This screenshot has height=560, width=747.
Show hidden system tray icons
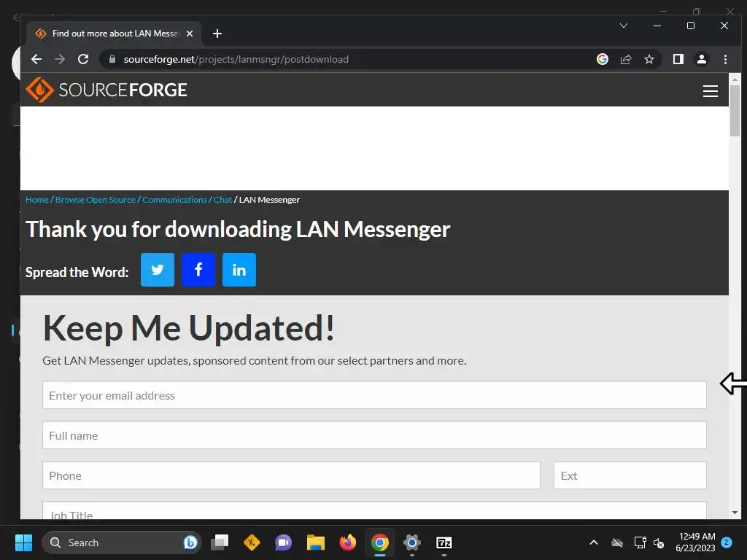(594, 542)
